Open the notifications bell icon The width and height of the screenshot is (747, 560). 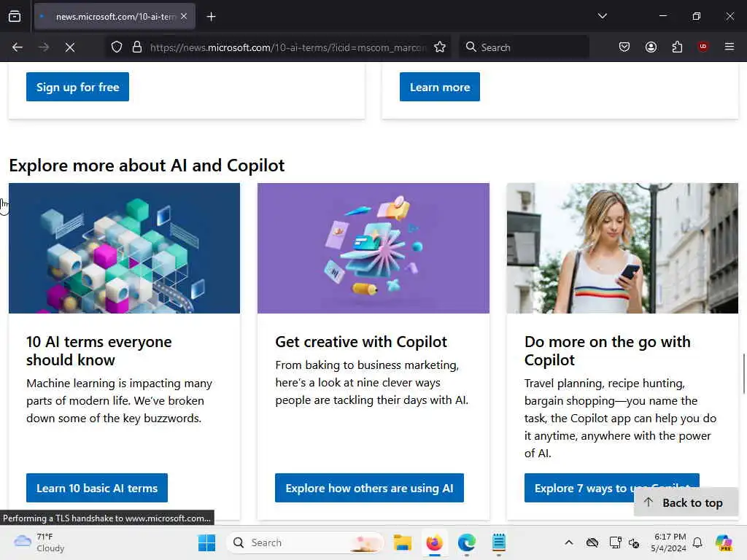click(697, 542)
